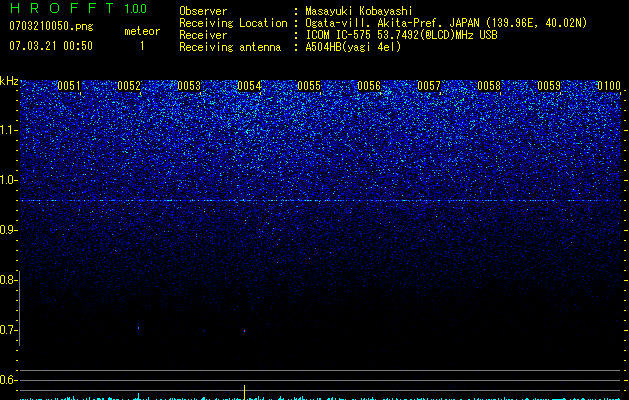
Task: Click the 0052 time marker
Action: click(x=129, y=86)
